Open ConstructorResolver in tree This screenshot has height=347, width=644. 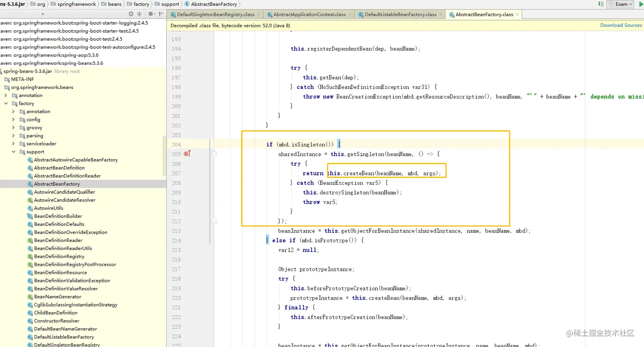pos(57,321)
